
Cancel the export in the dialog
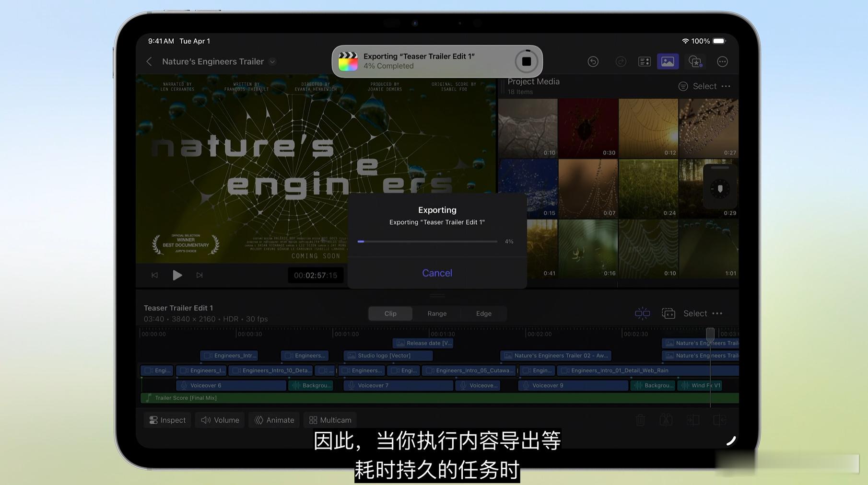(x=437, y=273)
